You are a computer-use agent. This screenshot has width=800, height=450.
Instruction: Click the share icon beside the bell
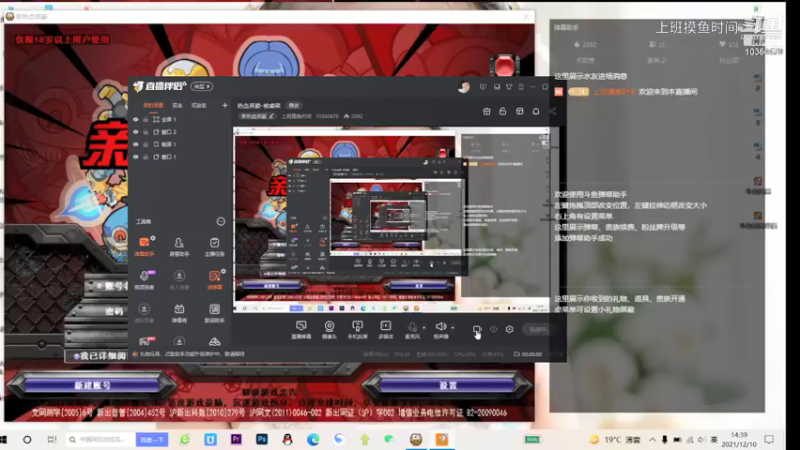[553, 111]
